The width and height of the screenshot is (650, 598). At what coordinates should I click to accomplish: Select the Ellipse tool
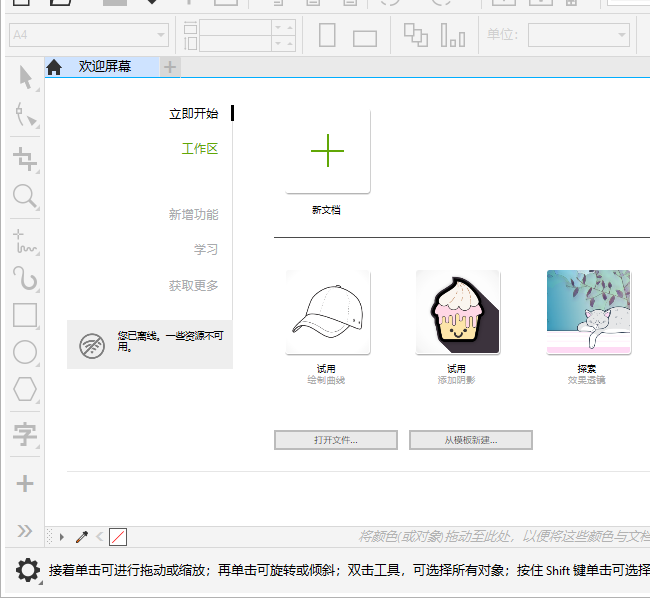tap(25, 352)
